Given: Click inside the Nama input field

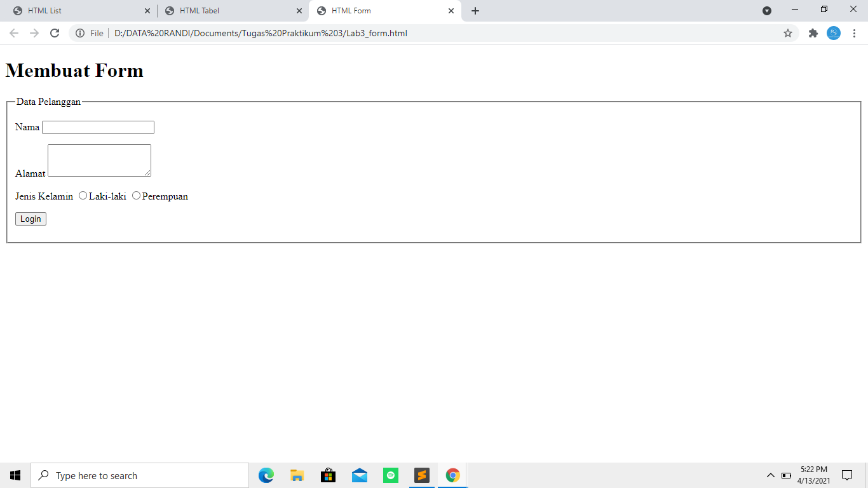Looking at the screenshot, I should pos(97,127).
